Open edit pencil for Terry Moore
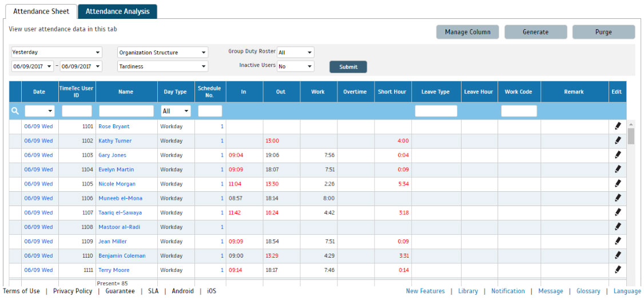The width and height of the screenshot is (644, 300). click(618, 270)
